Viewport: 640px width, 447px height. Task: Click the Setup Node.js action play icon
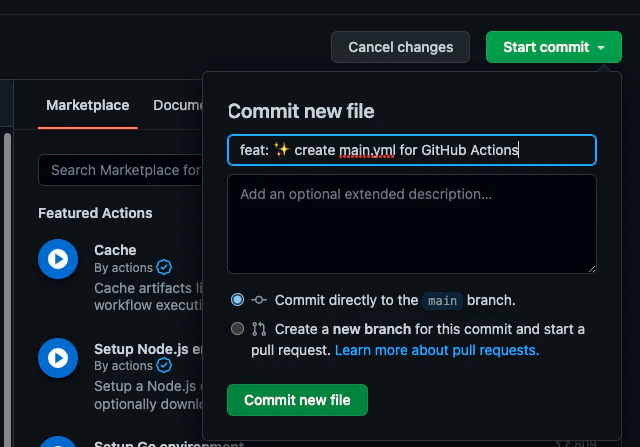58,358
